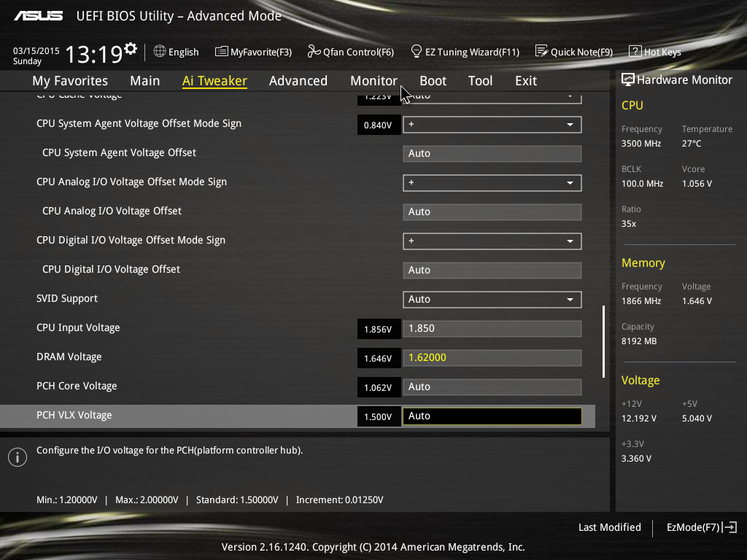The image size is (747, 560).
Task: Click the 0.840V System Agent readout
Action: coord(379,125)
